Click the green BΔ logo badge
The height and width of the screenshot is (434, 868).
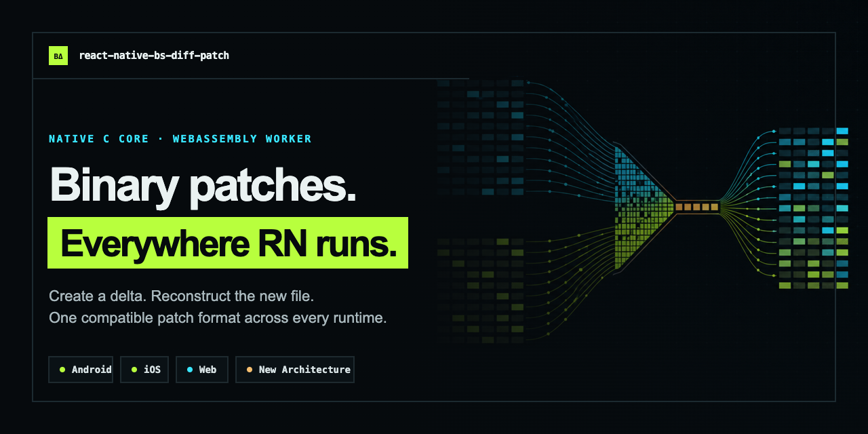point(58,56)
